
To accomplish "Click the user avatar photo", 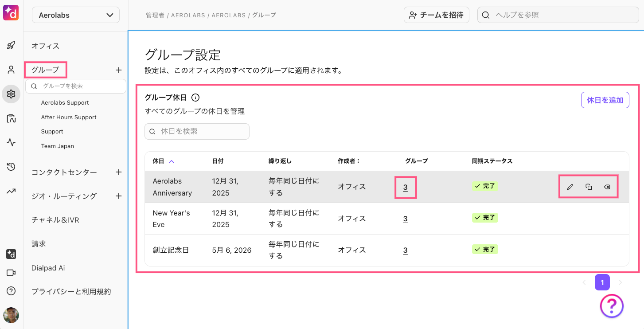I will [11, 315].
